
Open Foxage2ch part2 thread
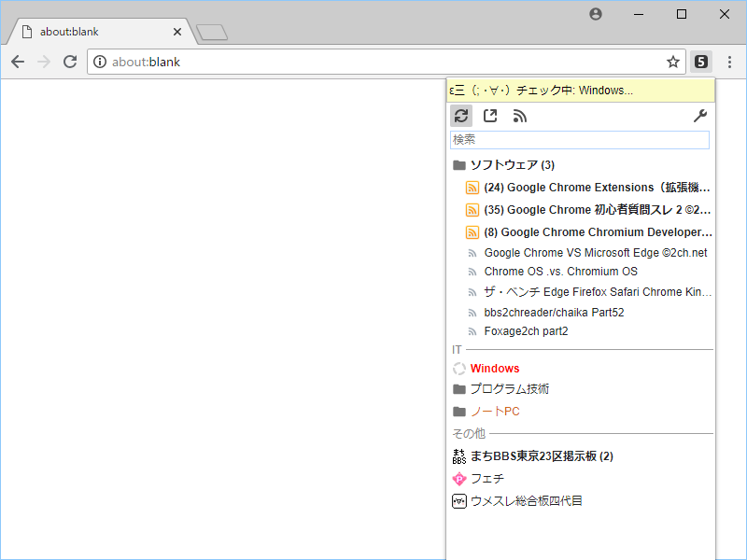point(526,331)
